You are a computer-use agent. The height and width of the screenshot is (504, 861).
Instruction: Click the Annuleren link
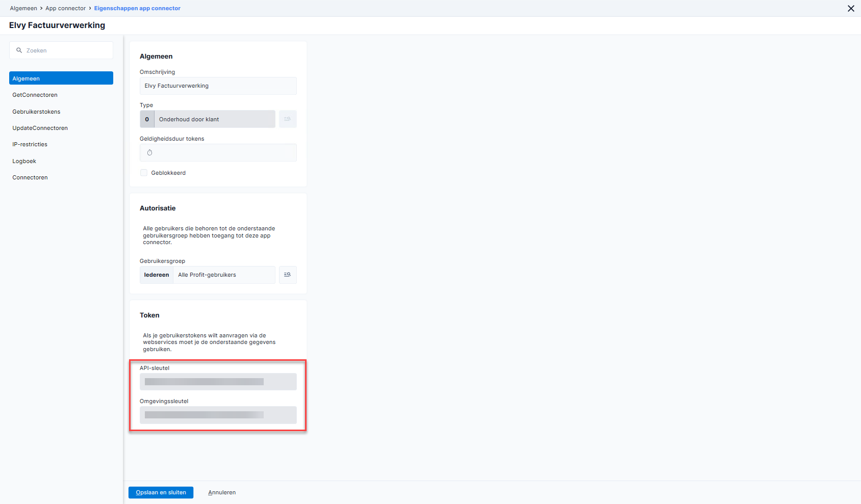pyautogui.click(x=222, y=492)
